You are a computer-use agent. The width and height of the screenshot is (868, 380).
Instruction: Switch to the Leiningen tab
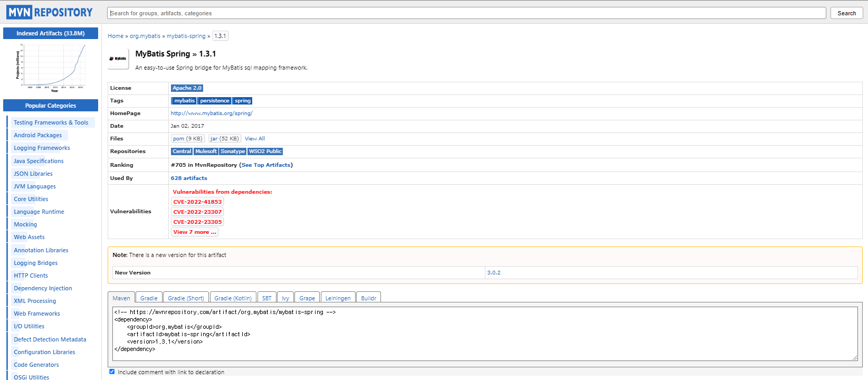coord(338,298)
